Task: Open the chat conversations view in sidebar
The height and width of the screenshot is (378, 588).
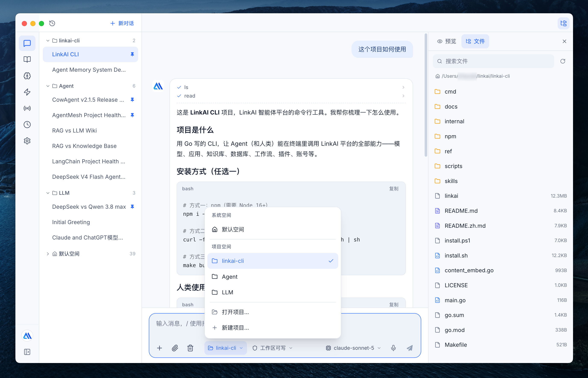Action: click(x=27, y=43)
